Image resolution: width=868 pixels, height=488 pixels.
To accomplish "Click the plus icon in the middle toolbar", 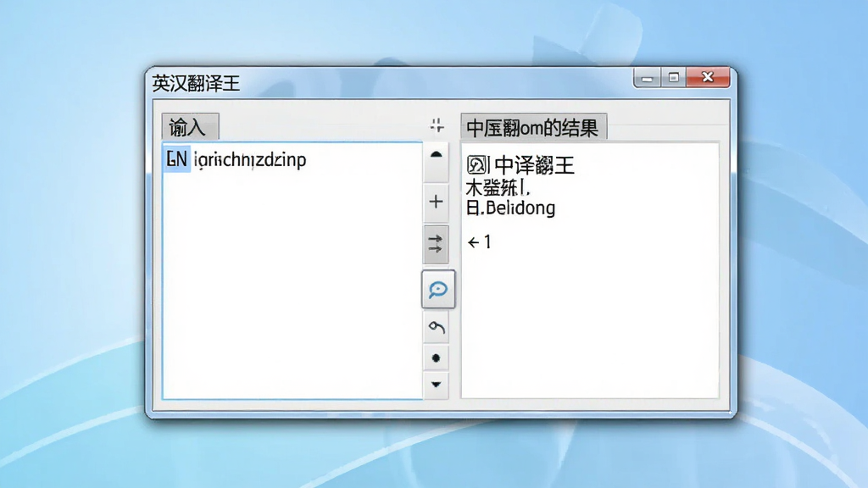I will (x=437, y=202).
